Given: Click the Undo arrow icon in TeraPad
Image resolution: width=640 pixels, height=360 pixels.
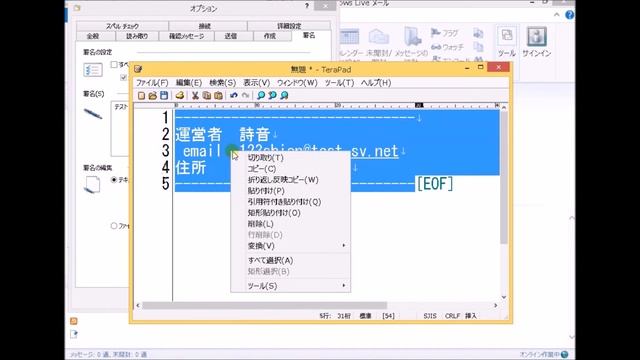Looking at the screenshot, I should [x=233, y=96].
